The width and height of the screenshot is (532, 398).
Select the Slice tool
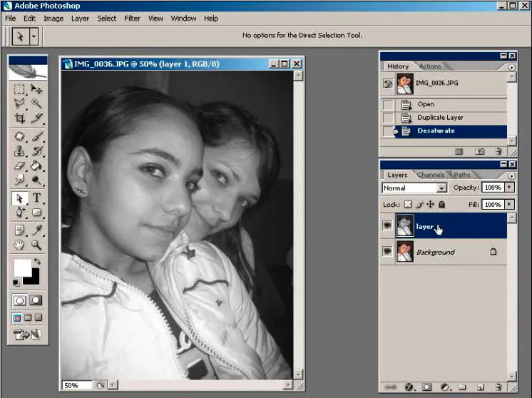pos(36,118)
